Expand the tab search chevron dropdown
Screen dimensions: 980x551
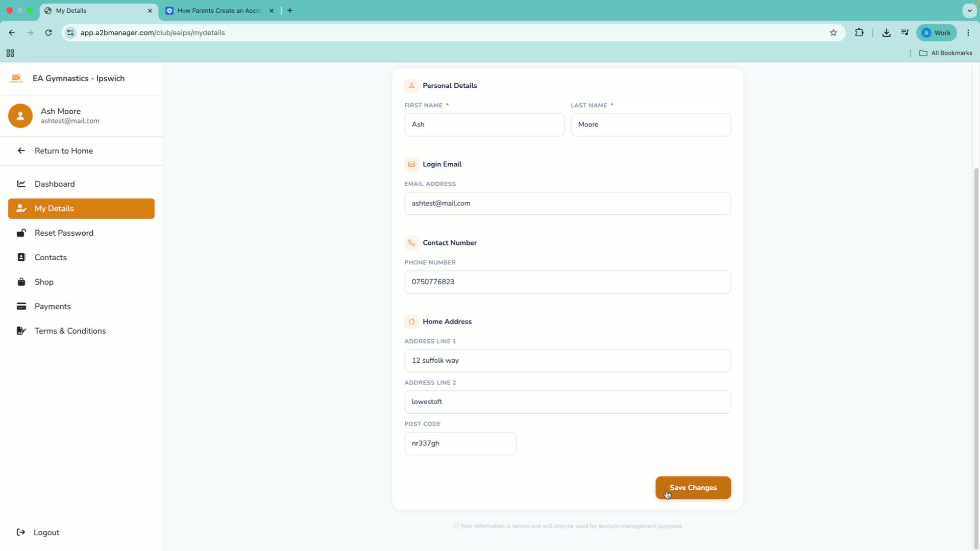click(969, 10)
